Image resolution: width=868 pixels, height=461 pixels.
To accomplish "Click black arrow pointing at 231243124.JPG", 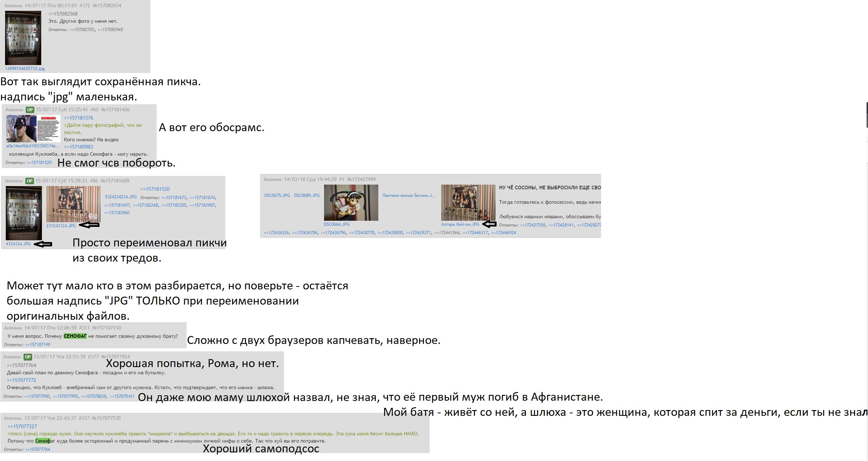I will coord(89,225).
